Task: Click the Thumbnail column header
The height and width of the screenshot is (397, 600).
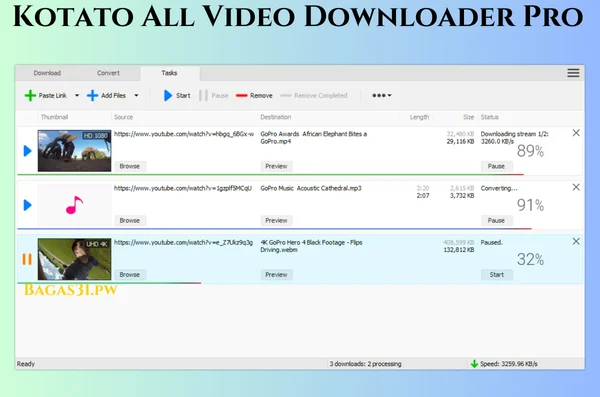Action: coord(54,117)
